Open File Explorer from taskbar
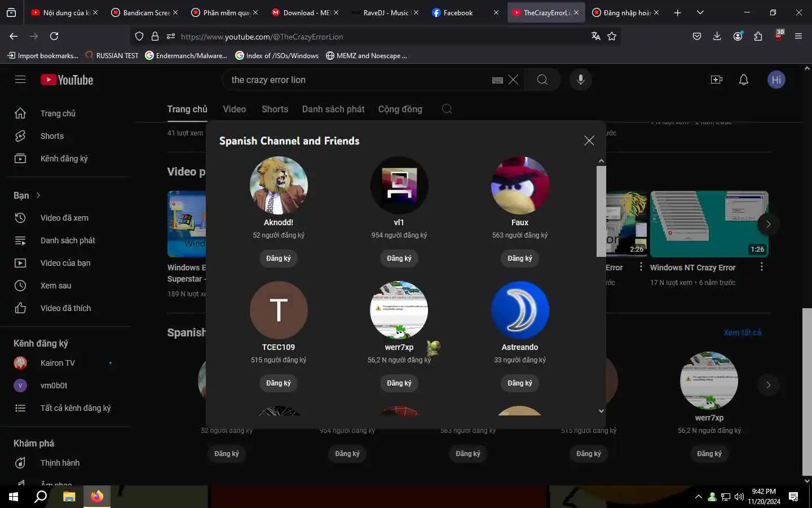The image size is (812, 508). 69,497
